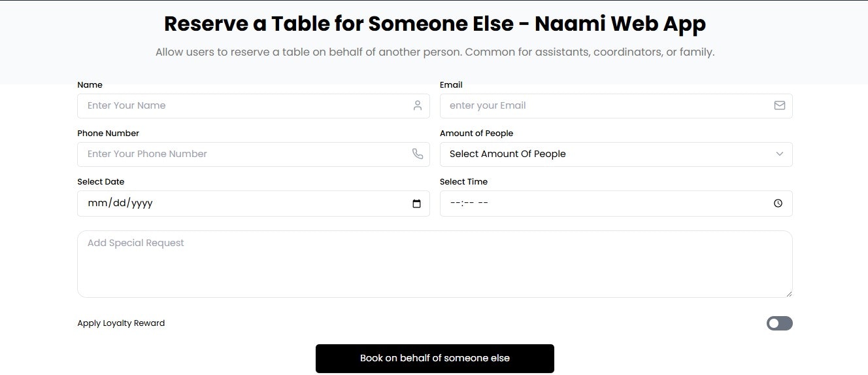Focus the enter your Email input
This screenshot has height=375, width=868.
pyautogui.click(x=616, y=106)
